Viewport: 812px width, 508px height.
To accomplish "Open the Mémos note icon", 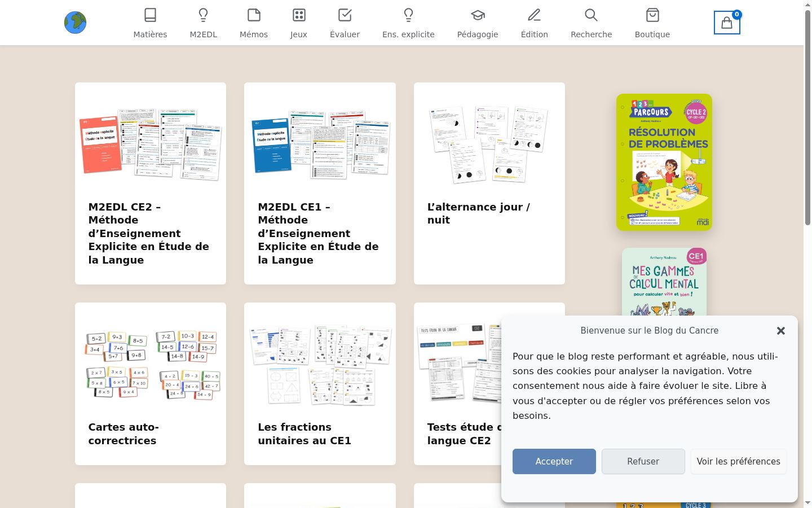I will click(254, 15).
